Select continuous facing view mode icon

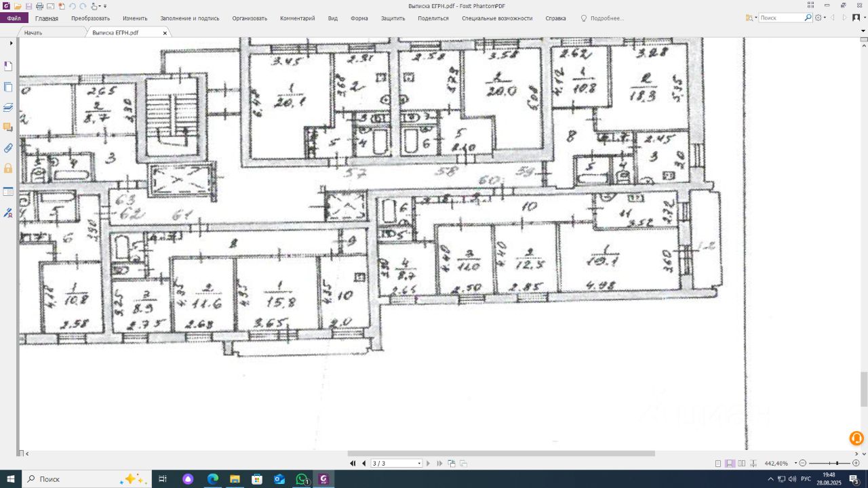coord(754,464)
